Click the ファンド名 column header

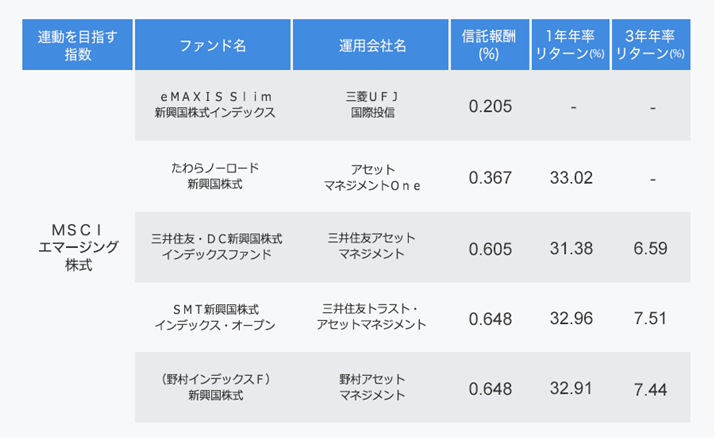212,46
